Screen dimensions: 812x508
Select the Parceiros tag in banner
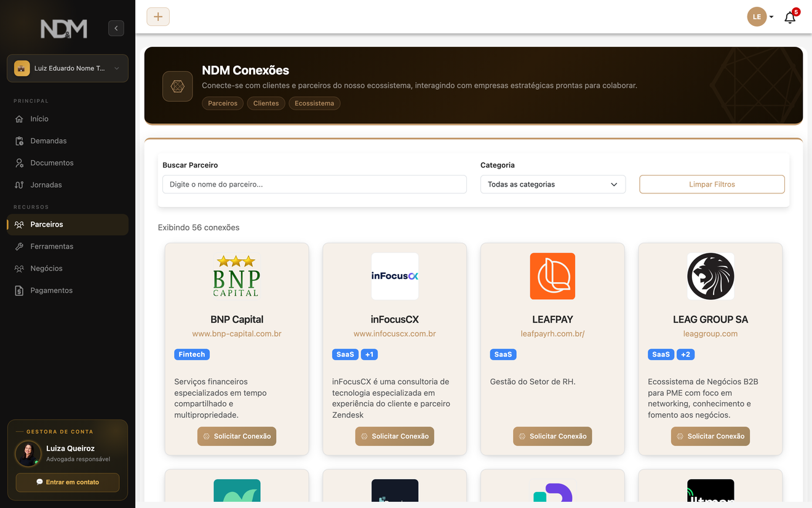pyautogui.click(x=223, y=103)
